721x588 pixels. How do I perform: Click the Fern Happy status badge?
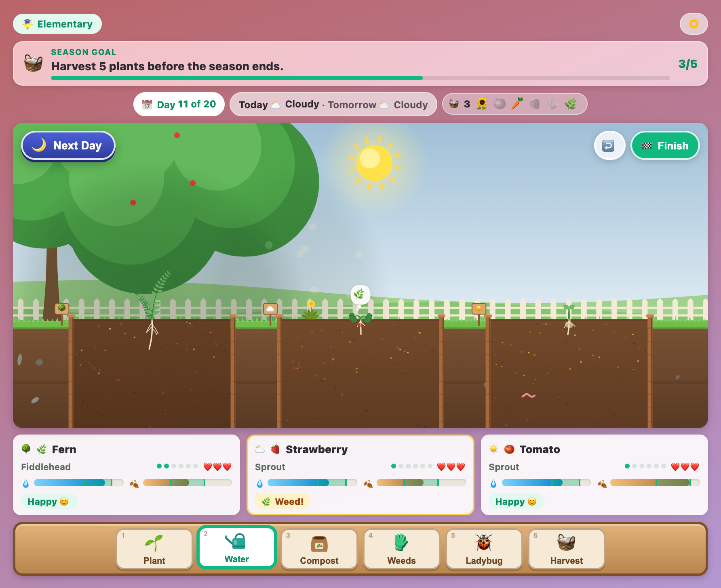point(48,502)
